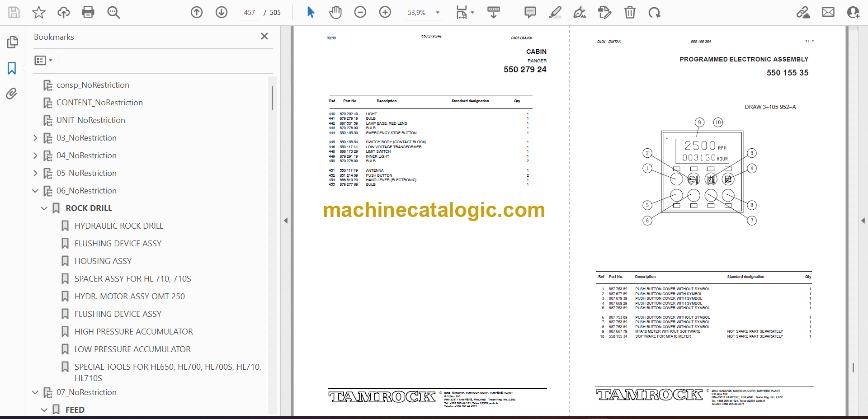Select the 07_NoRestriction bookmark label
This screenshot has width=868, height=419.
coord(86,392)
